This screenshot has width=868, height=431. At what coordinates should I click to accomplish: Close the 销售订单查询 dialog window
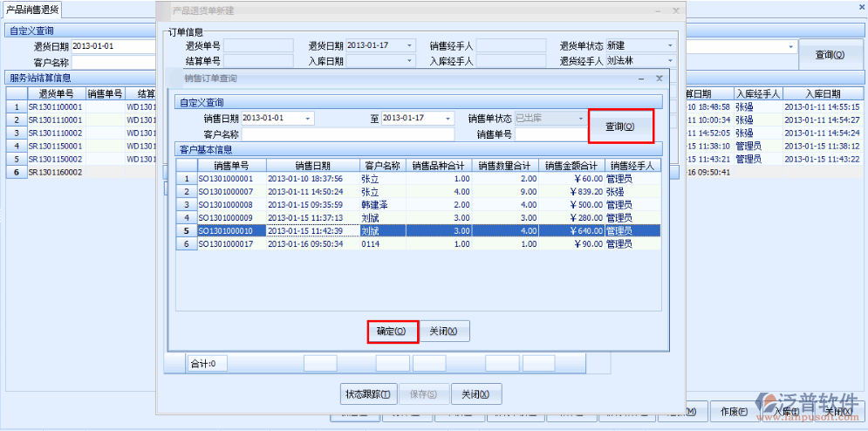tap(660, 79)
